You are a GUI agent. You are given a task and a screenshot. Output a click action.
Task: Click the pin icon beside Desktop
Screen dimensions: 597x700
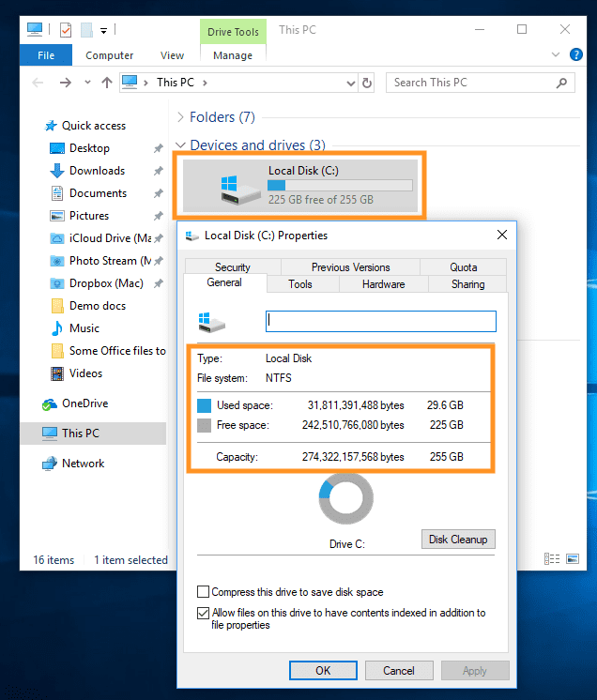click(x=158, y=148)
